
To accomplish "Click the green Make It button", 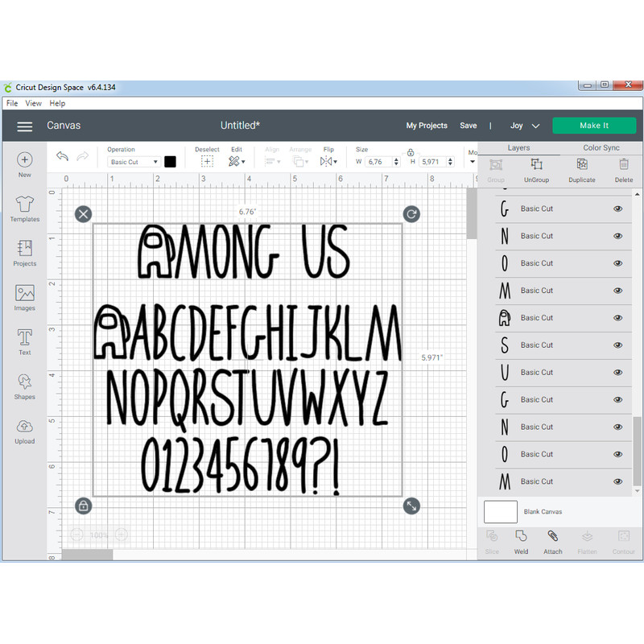I will click(x=595, y=126).
